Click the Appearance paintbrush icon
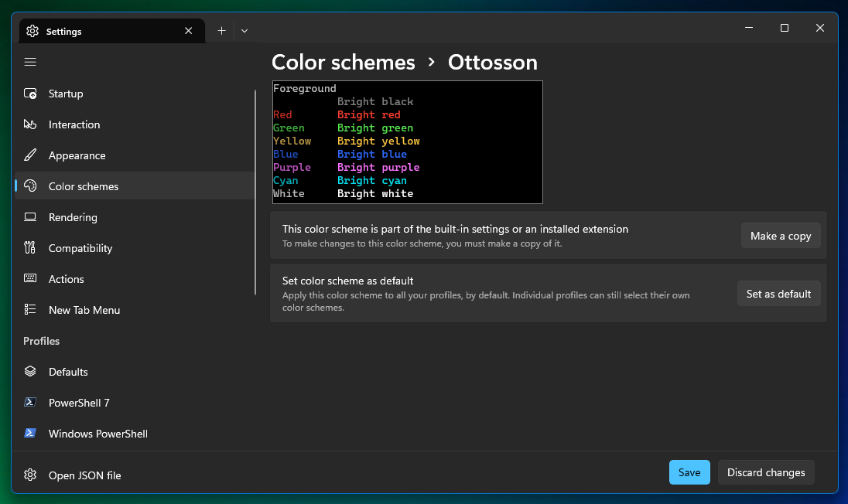Image resolution: width=848 pixels, height=504 pixels. pyautogui.click(x=29, y=155)
